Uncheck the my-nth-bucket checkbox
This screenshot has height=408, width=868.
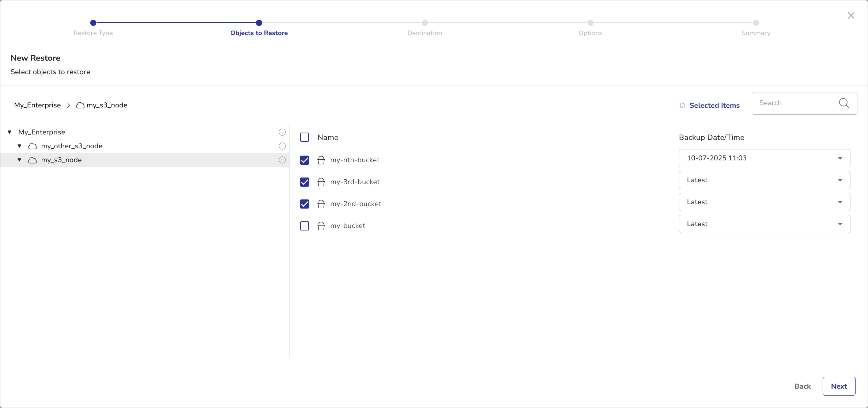(305, 160)
